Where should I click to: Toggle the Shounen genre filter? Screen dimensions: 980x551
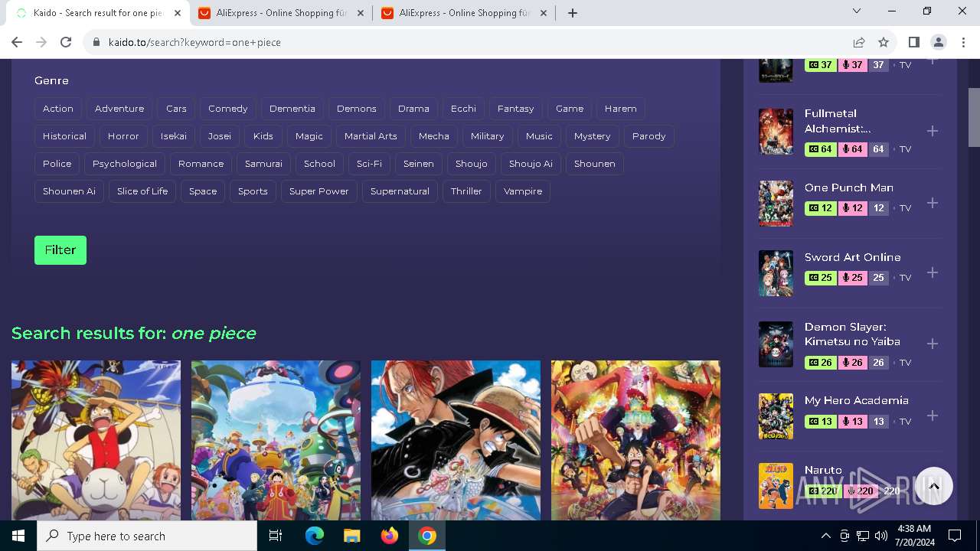[595, 164]
